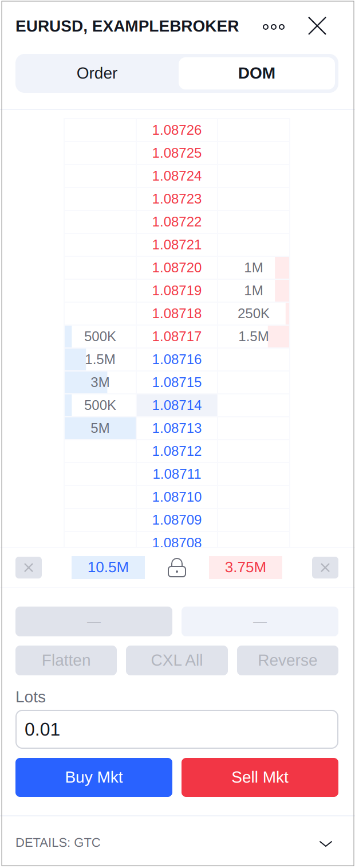This screenshot has height=868, width=355.
Task: Click the 5M bid volume bar
Action: pyautogui.click(x=100, y=428)
